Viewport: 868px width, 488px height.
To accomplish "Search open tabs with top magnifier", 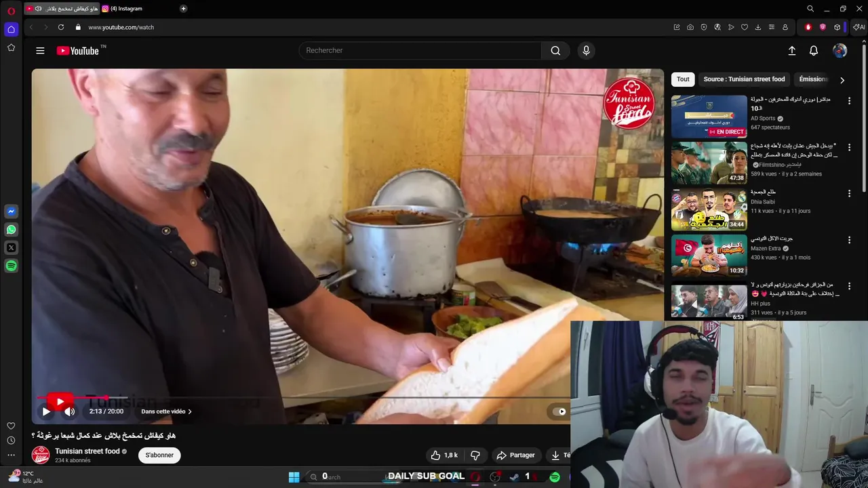I will 810,9.
